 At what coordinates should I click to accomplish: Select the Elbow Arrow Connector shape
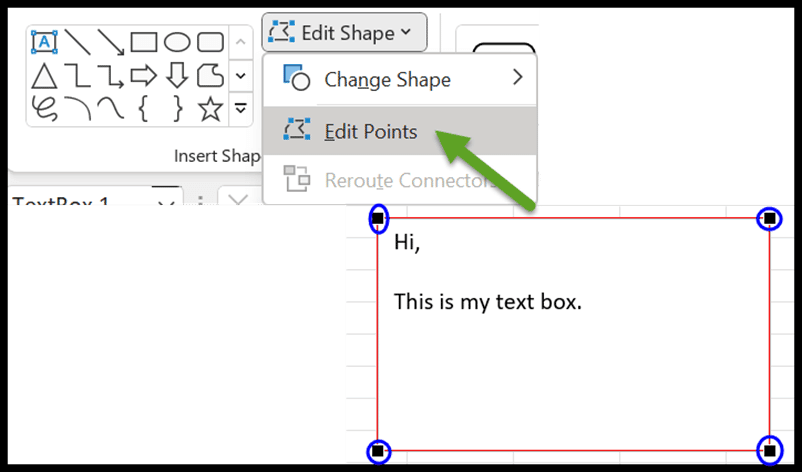pos(110,76)
